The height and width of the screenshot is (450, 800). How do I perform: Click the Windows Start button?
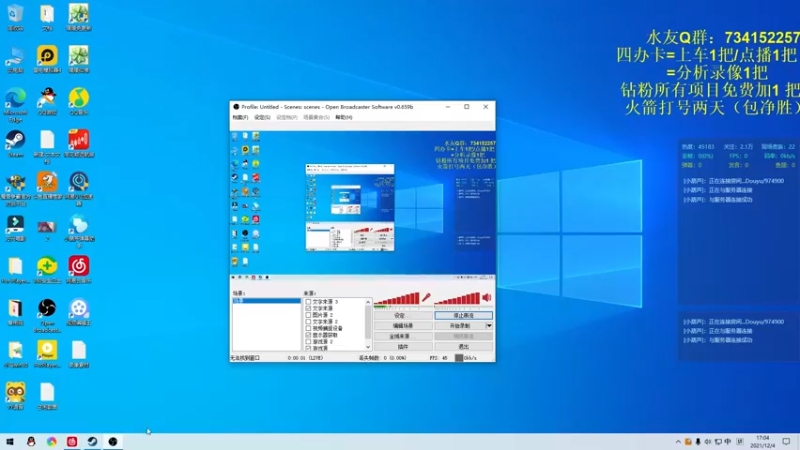point(10,441)
